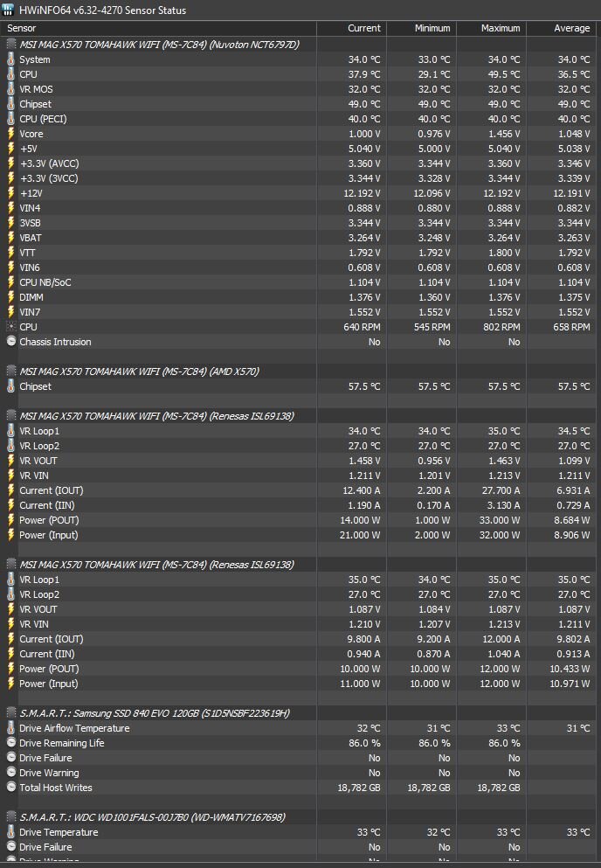Click the thermometer icon beside Drive Temperature
This screenshot has width=601, height=868.
[x=10, y=832]
